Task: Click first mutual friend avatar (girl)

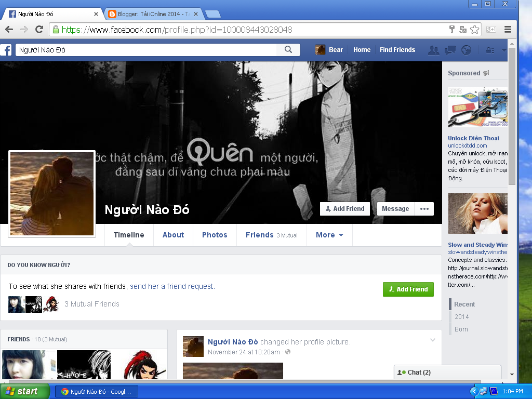Action: coord(16,304)
